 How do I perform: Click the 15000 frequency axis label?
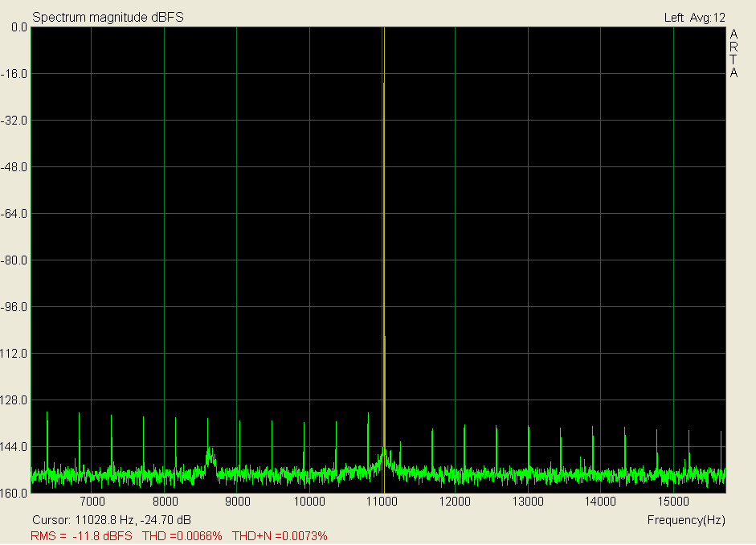673,502
